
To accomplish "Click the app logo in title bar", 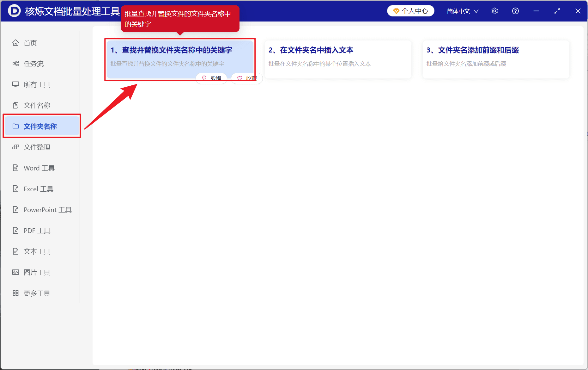I will coord(14,11).
